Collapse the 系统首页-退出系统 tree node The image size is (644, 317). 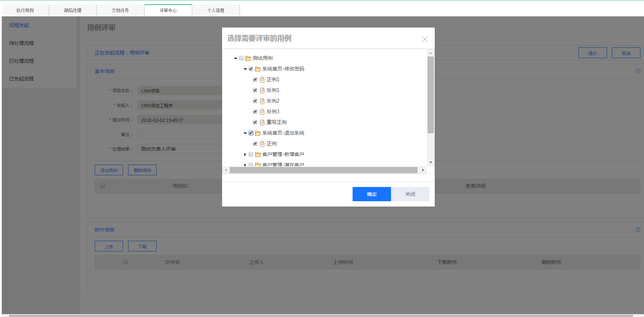click(245, 133)
